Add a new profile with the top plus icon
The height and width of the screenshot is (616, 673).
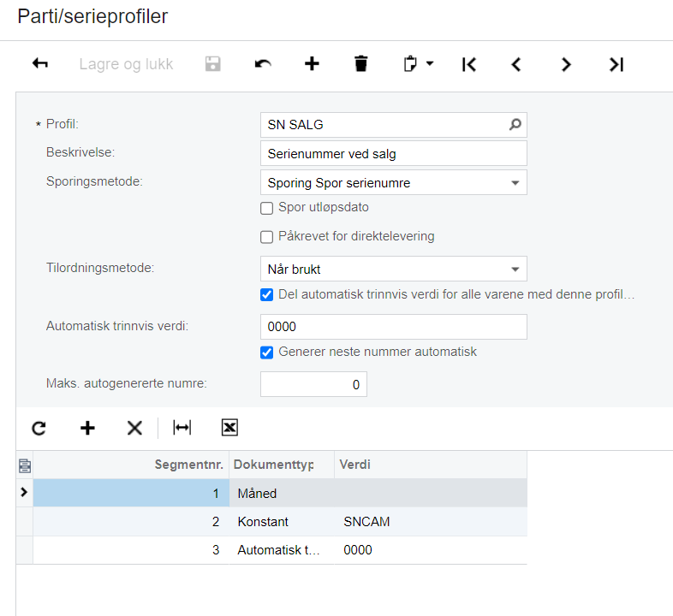[312, 64]
